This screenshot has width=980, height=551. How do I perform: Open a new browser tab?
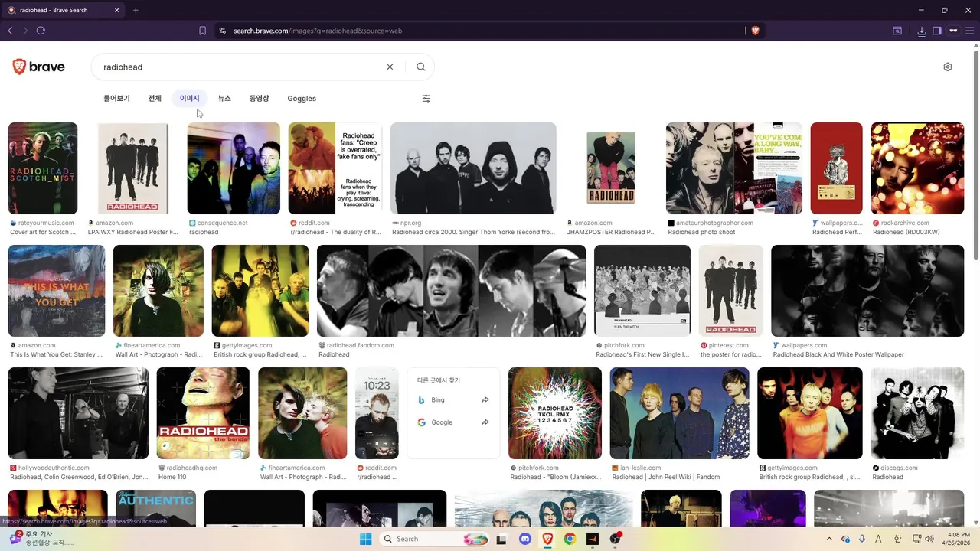[x=136, y=10]
